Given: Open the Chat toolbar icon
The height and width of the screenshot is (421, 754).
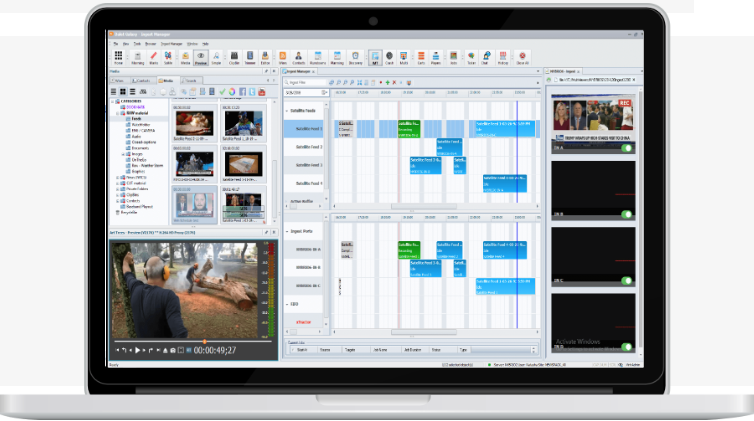Looking at the screenshot, I should pyautogui.click(x=487, y=57).
